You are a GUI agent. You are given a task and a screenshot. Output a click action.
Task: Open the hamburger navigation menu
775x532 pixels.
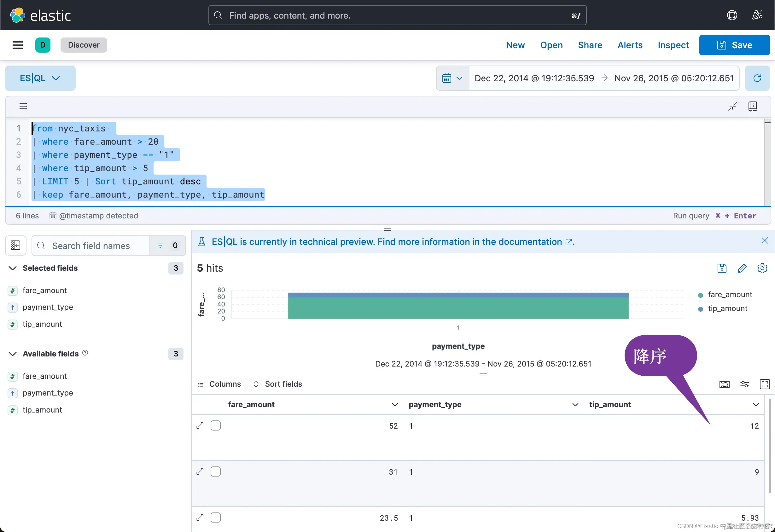coord(17,45)
